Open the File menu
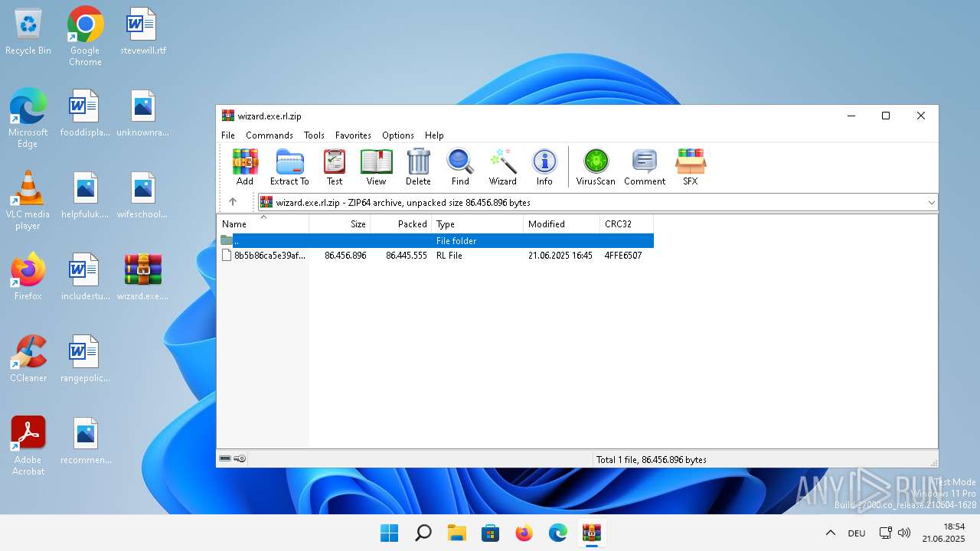 tap(228, 135)
